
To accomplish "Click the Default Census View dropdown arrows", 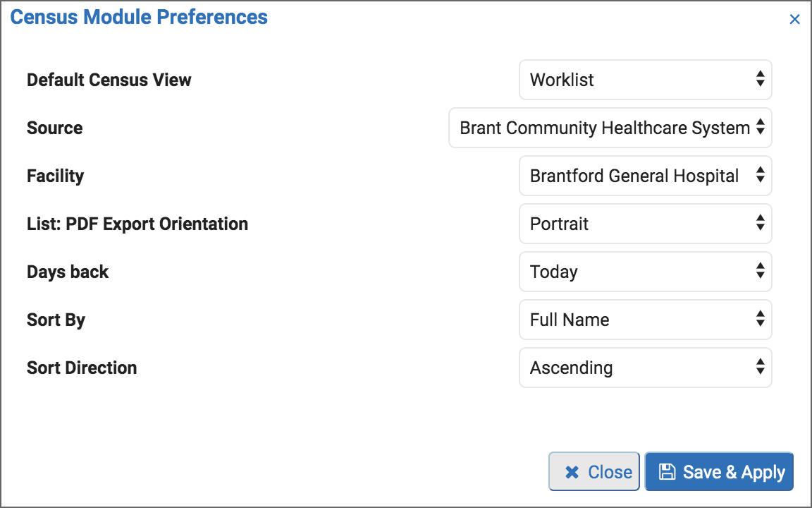I will pyautogui.click(x=761, y=79).
